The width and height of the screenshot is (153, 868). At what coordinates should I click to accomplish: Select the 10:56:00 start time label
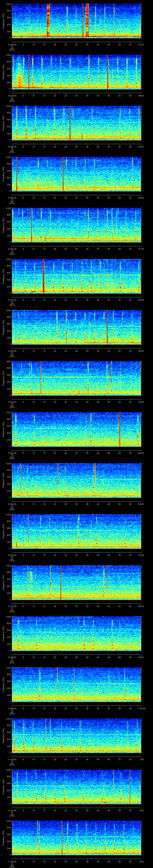(x=12, y=555)
